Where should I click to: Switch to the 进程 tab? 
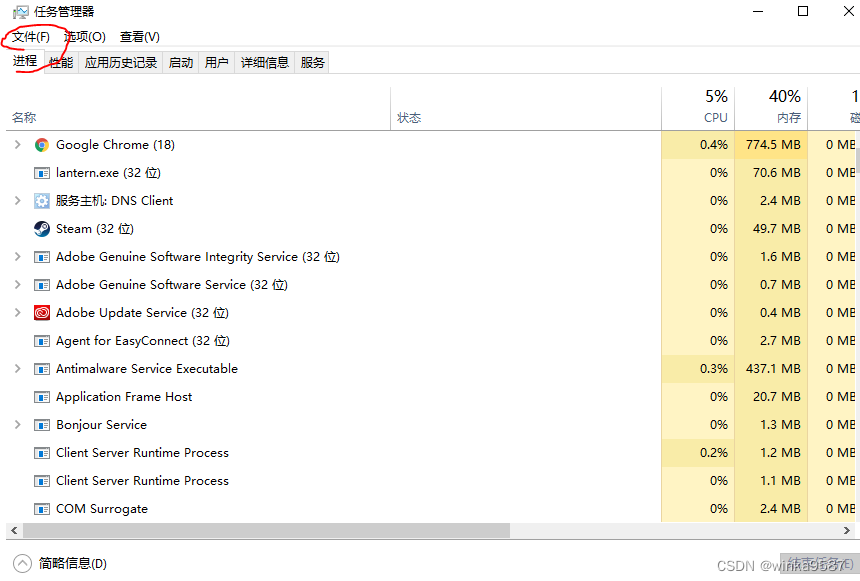(x=25, y=61)
